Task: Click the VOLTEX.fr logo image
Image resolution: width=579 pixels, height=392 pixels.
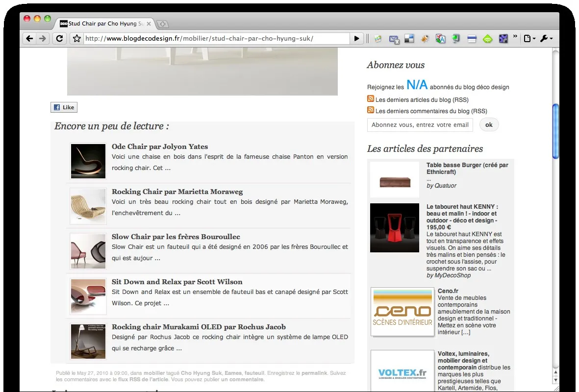Action: tap(403, 371)
